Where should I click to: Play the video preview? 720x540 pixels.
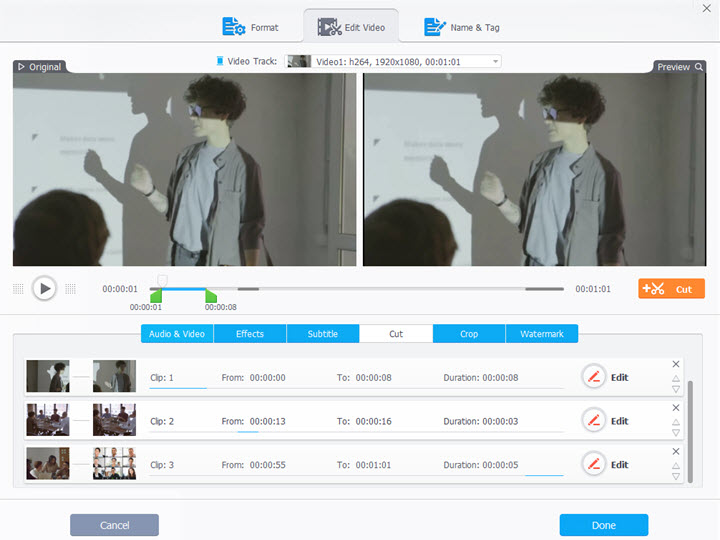(x=45, y=288)
